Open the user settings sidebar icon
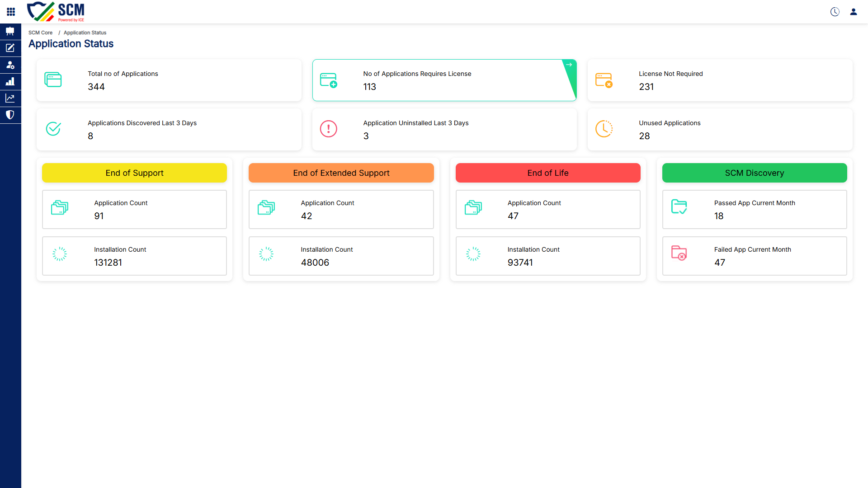Screen dimensions: 868x488 (x=10, y=65)
